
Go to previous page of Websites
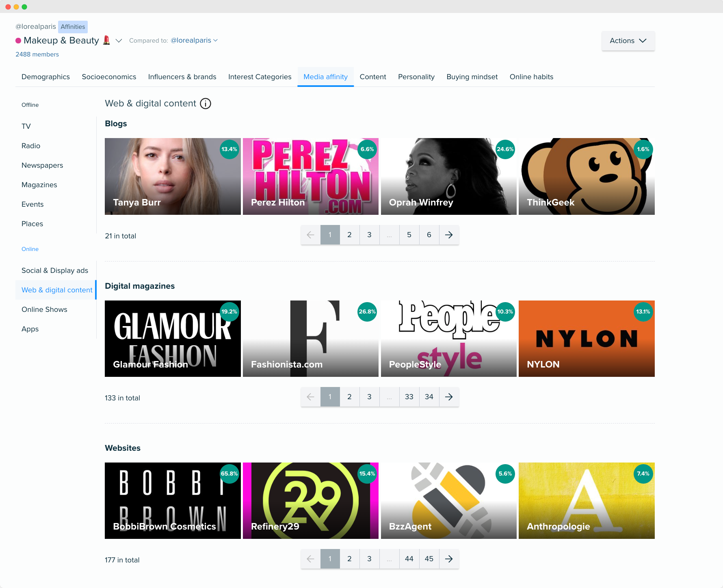pyautogui.click(x=310, y=559)
